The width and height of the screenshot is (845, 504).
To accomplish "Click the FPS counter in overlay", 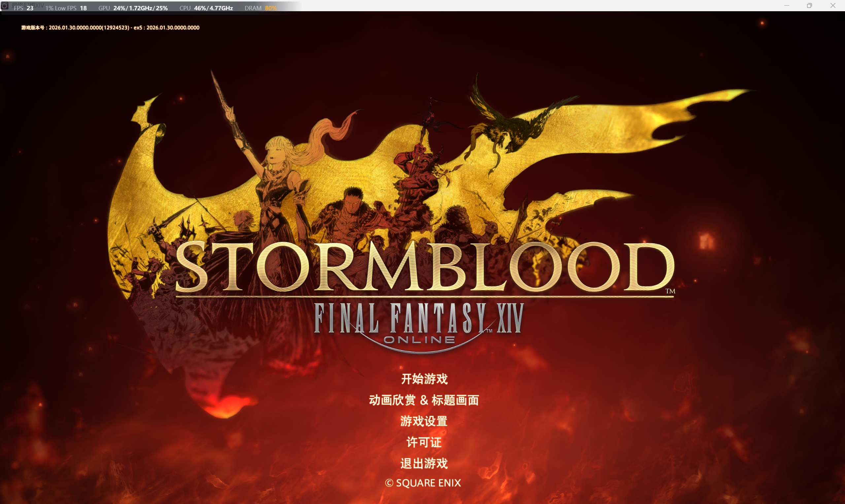I will (23, 8).
